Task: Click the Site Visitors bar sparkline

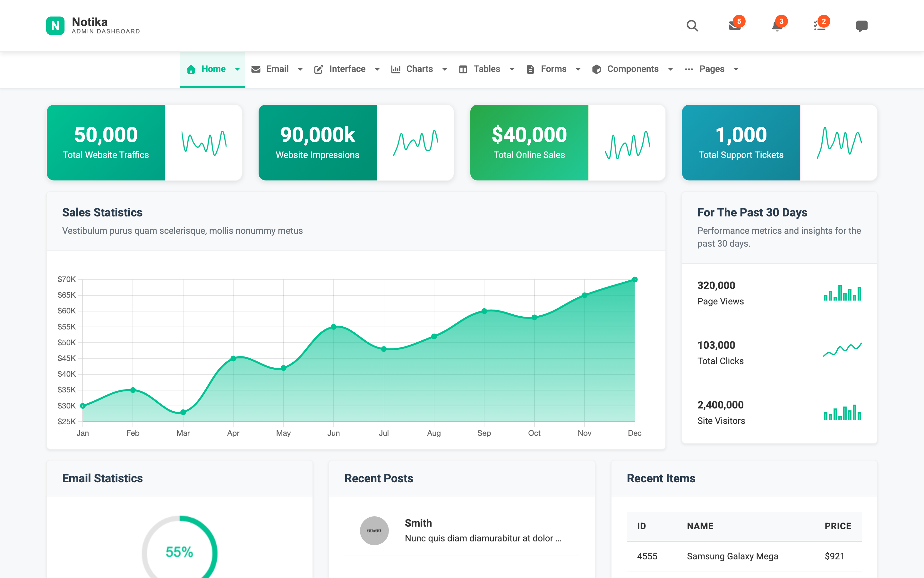Action: (842, 412)
